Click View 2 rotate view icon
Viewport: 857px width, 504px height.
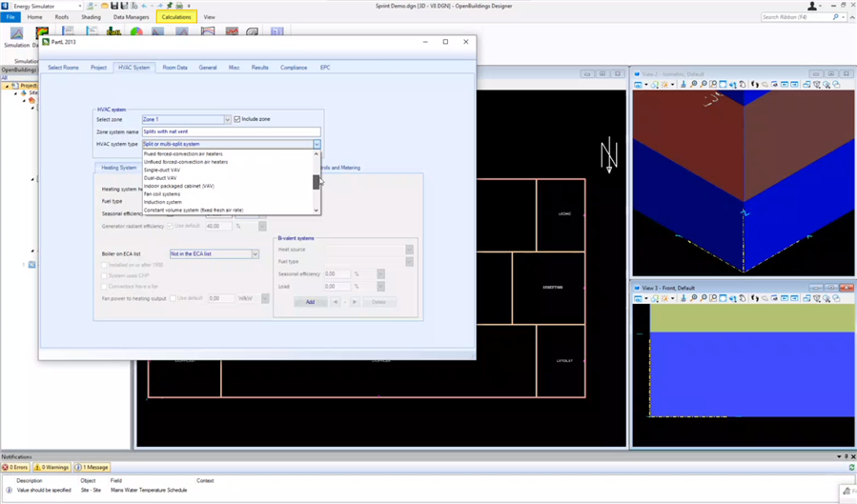tap(733, 84)
